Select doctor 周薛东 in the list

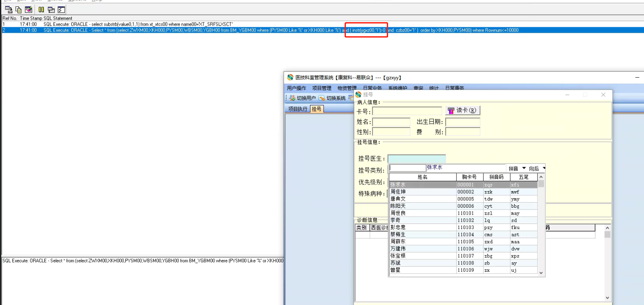click(x=463, y=241)
